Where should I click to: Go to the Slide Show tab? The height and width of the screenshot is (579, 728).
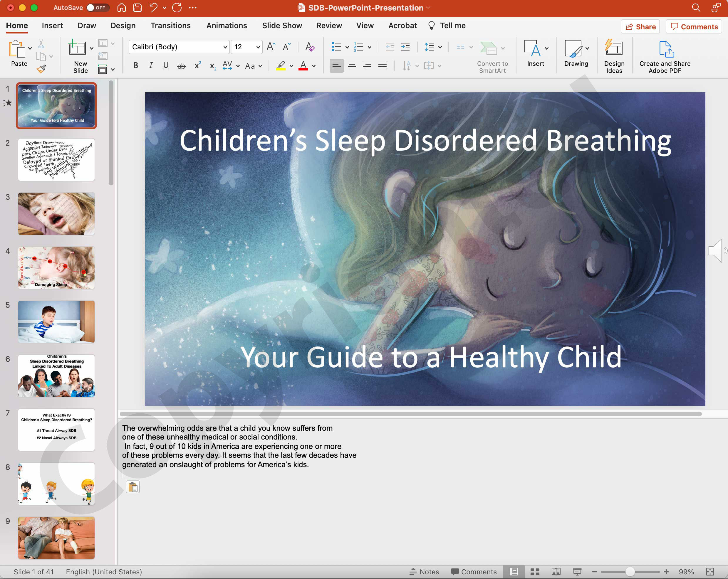(x=282, y=26)
